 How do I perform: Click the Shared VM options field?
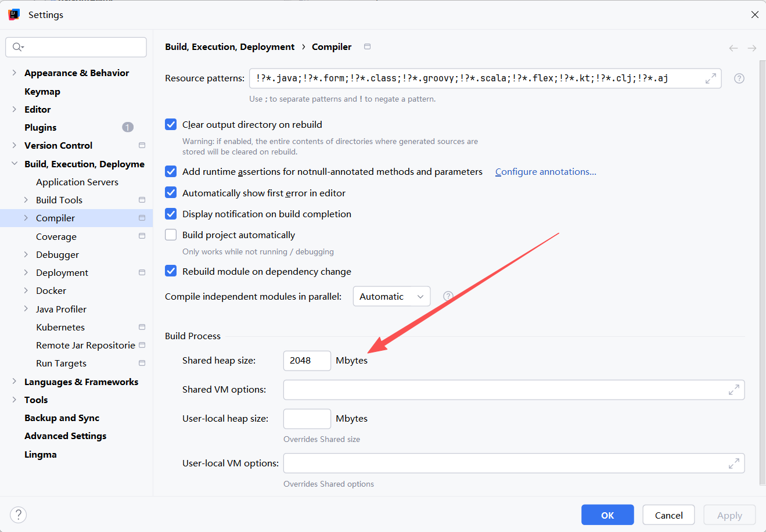(514, 390)
